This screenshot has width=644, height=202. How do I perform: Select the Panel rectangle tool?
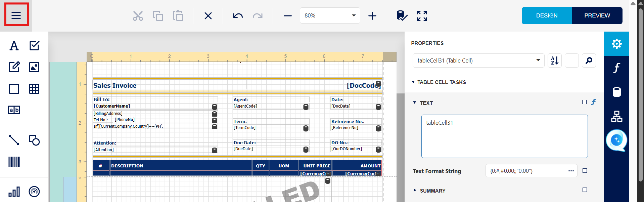pos(14,89)
